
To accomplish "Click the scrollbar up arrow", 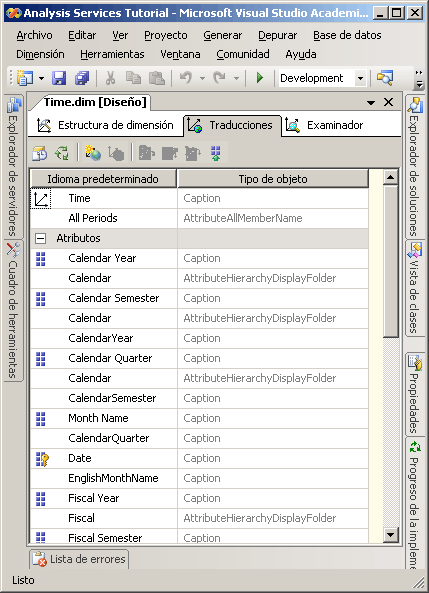I will [390, 177].
